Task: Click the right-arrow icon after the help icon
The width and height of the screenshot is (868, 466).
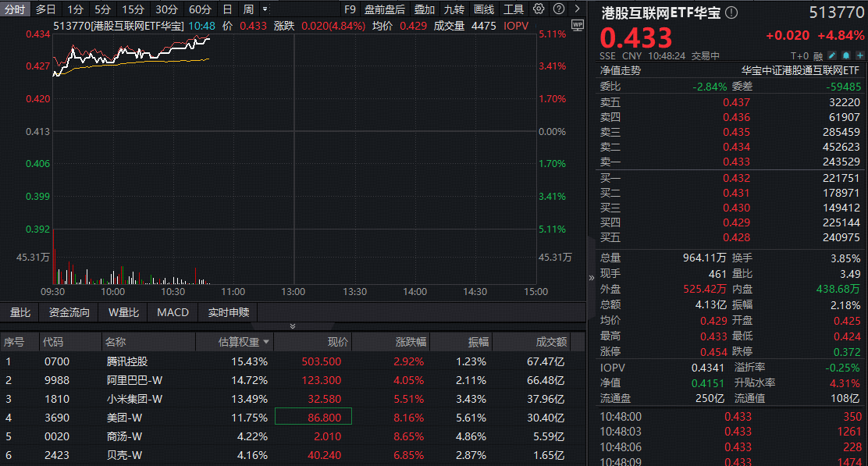Action: pos(576,9)
